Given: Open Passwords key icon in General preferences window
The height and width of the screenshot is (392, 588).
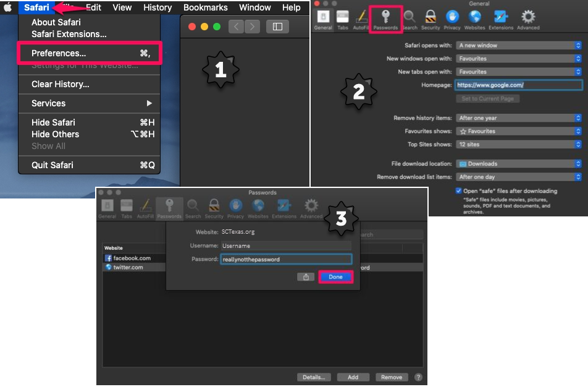Looking at the screenshot, I should coord(385,20).
